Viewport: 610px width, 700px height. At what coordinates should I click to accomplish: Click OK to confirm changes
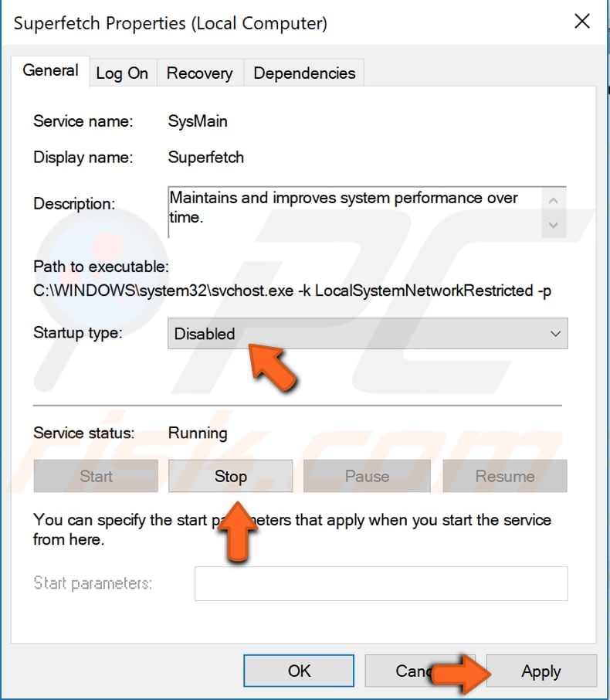(x=298, y=671)
